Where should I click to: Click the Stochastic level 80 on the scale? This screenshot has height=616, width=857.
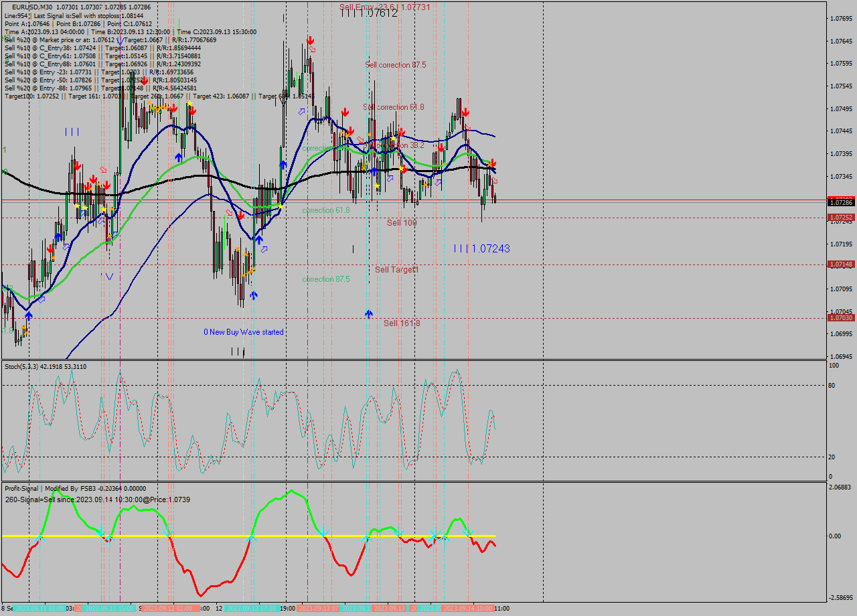(x=833, y=385)
